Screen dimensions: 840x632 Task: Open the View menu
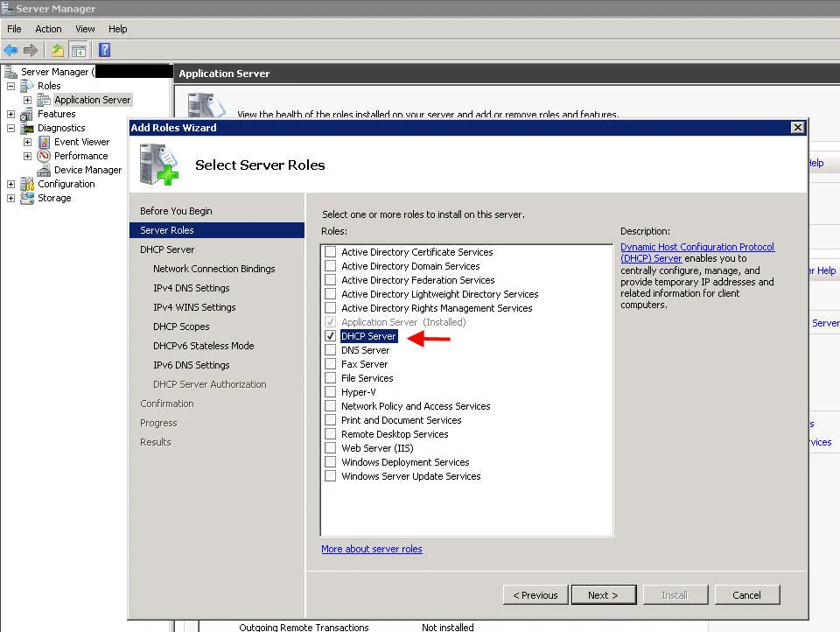pyautogui.click(x=85, y=29)
